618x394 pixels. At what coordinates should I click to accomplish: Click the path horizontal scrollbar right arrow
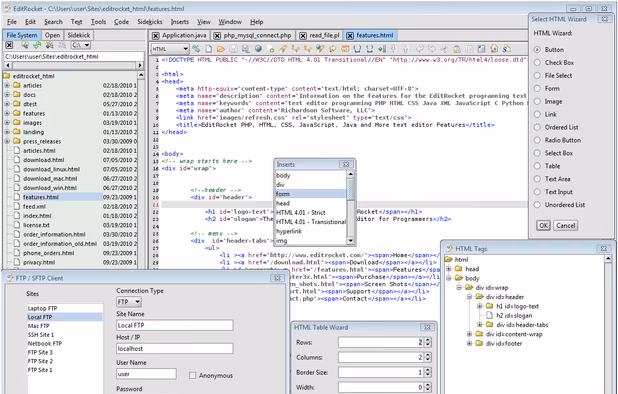click(x=140, y=65)
